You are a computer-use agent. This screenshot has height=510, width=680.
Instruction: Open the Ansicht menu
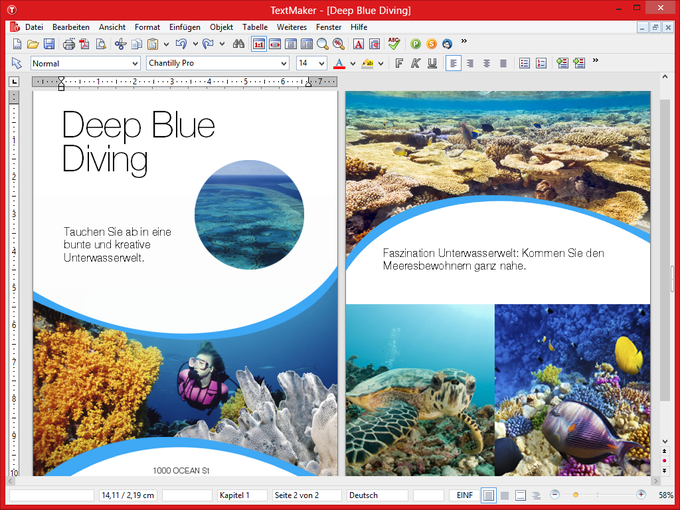112,27
